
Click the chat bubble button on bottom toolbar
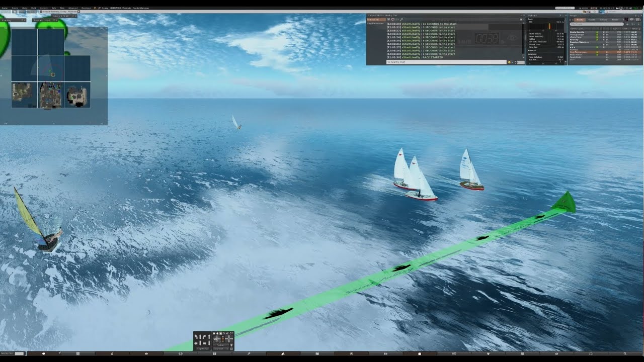44,353
